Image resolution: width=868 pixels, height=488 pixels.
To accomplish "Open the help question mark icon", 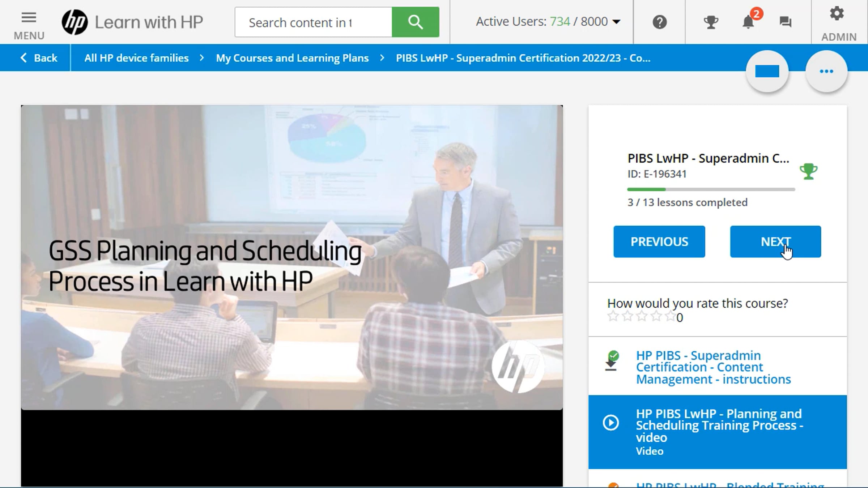I will coord(659,22).
